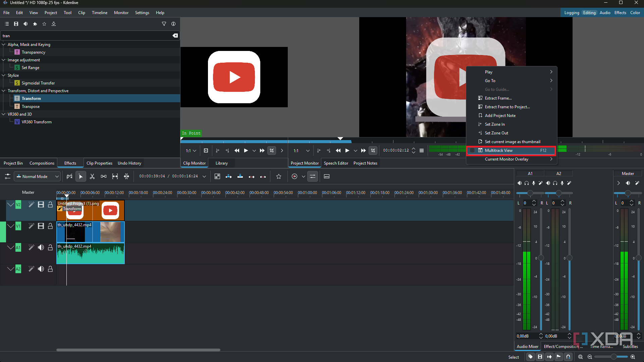The image size is (644, 362).
Task: Open the Library tab
Action: click(x=221, y=163)
